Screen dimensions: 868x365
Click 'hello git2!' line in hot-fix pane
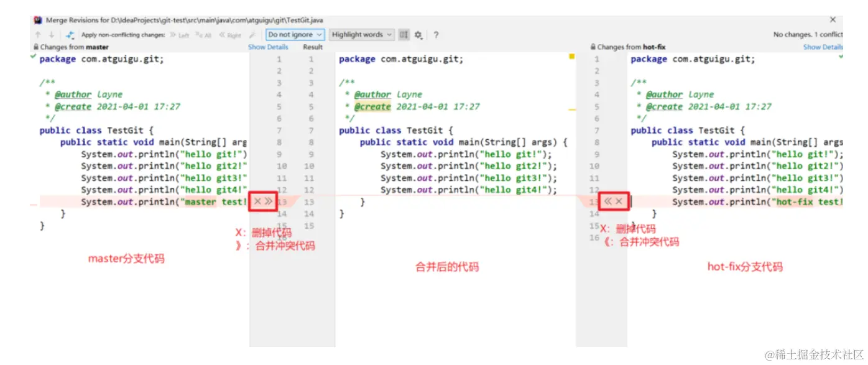click(x=758, y=166)
